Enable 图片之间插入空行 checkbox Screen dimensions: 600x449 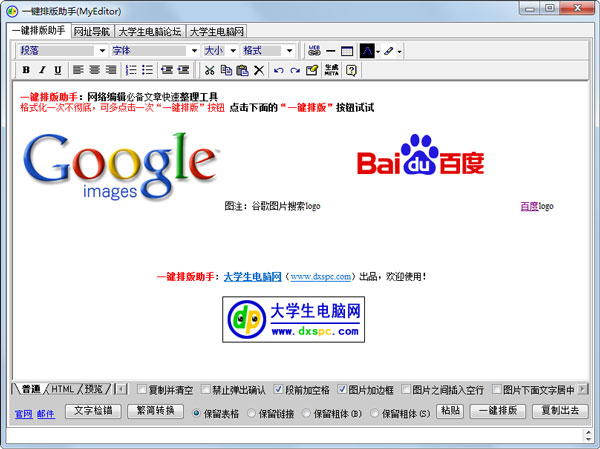tap(406, 390)
